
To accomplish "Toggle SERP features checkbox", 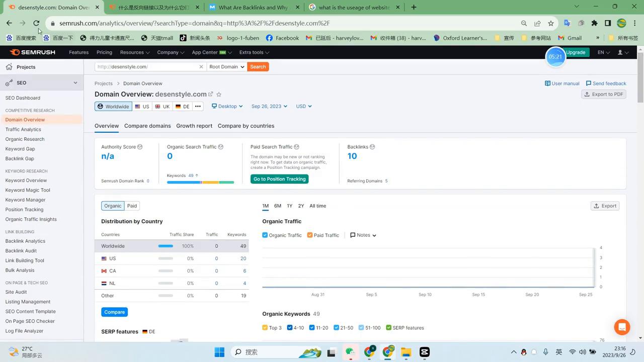I will coord(389,327).
